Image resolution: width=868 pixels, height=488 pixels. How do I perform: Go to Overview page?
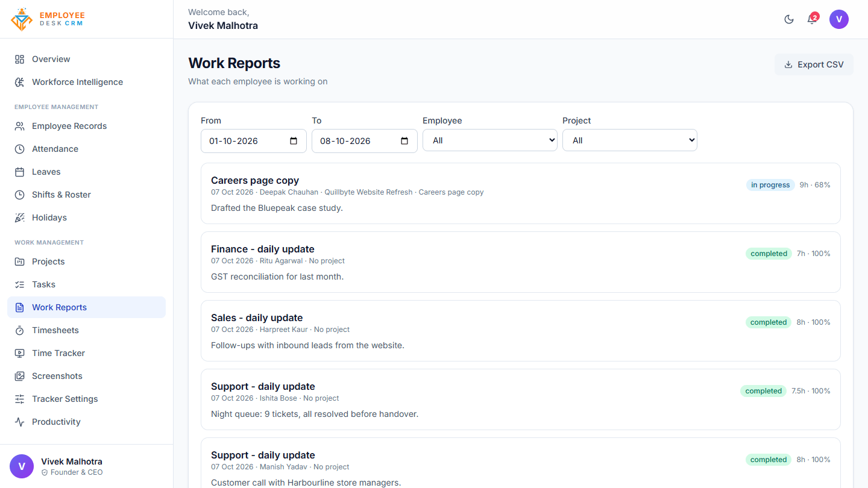click(x=86, y=59)
